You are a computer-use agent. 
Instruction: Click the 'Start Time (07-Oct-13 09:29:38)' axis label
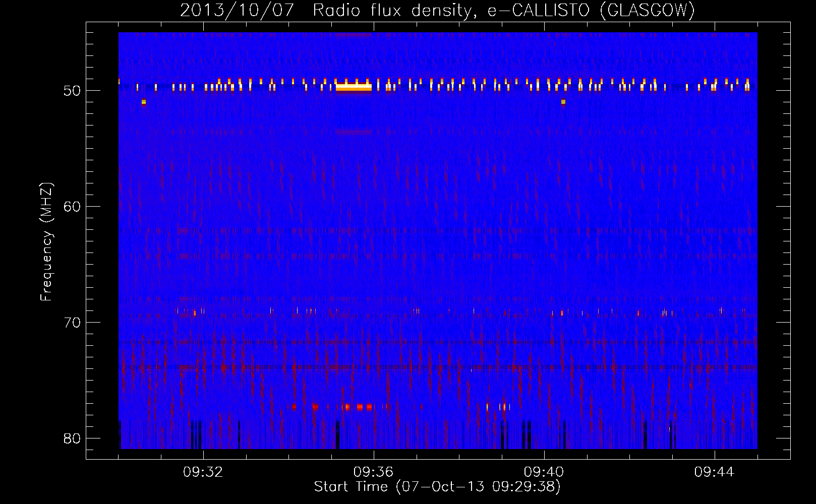[x=437, y=487]
